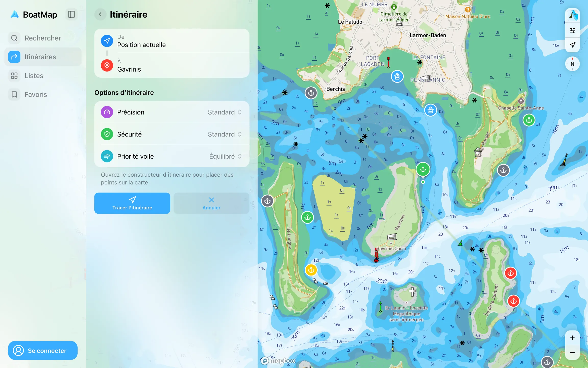Click the blue current-location arrow icon
The width and height of the screenshot is (588, 368).
pos(107,41)
